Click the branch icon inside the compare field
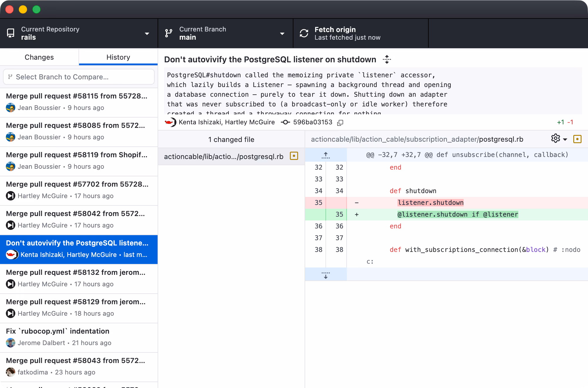This screenshot has height=388, width=588. [x=10, y=77]
